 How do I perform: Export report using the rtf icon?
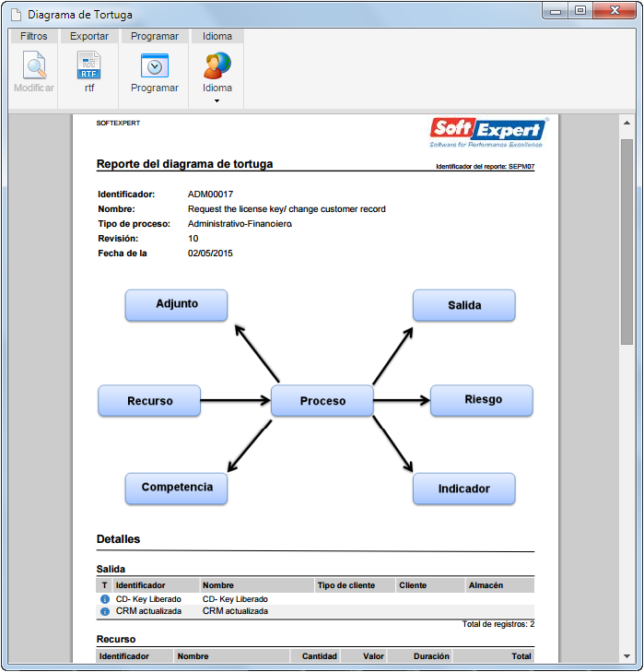coord(88,65)
